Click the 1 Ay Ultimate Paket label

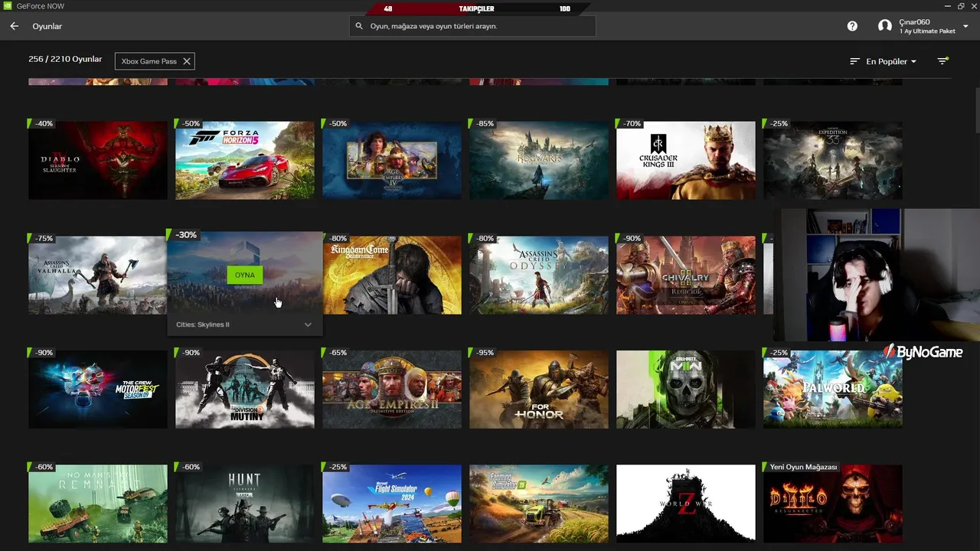click(x=927, y=31)
